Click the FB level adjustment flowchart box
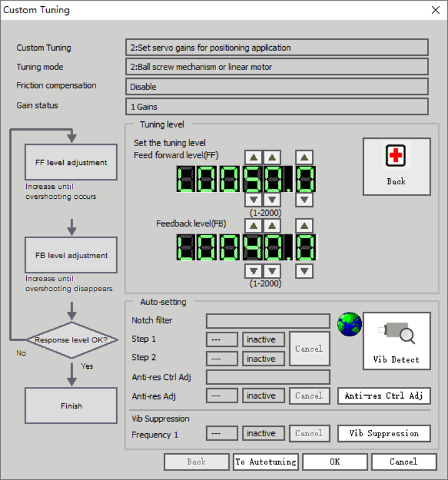 click(x=71, y=255)
